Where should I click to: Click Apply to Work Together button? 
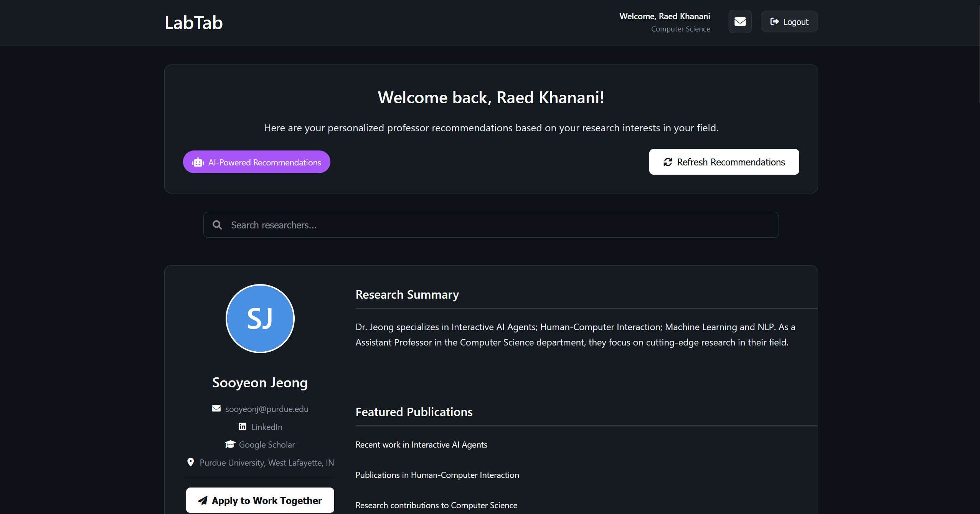(x=260, y=500)
